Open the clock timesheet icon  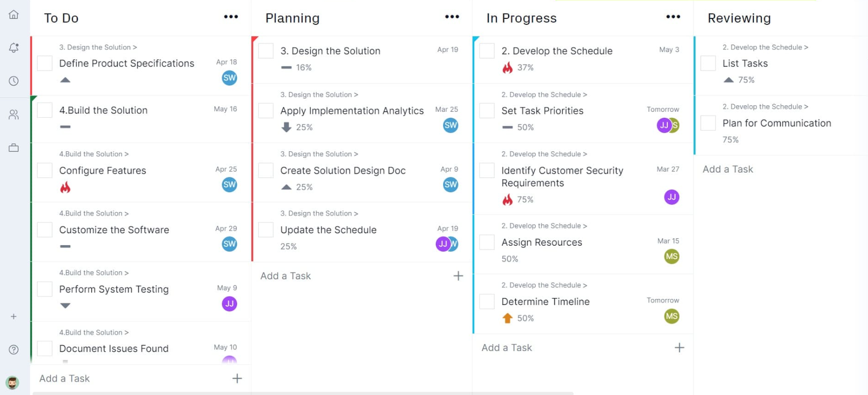tap(14, 81)
